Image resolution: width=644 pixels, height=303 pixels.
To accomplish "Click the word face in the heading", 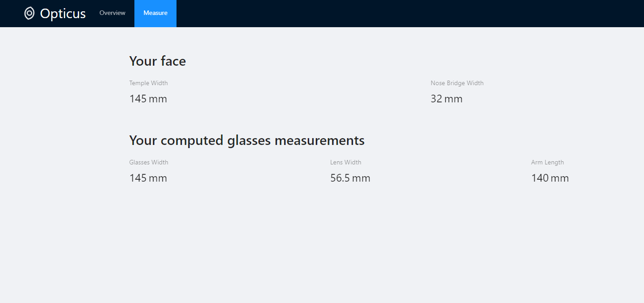I will [x=173, y=61].
